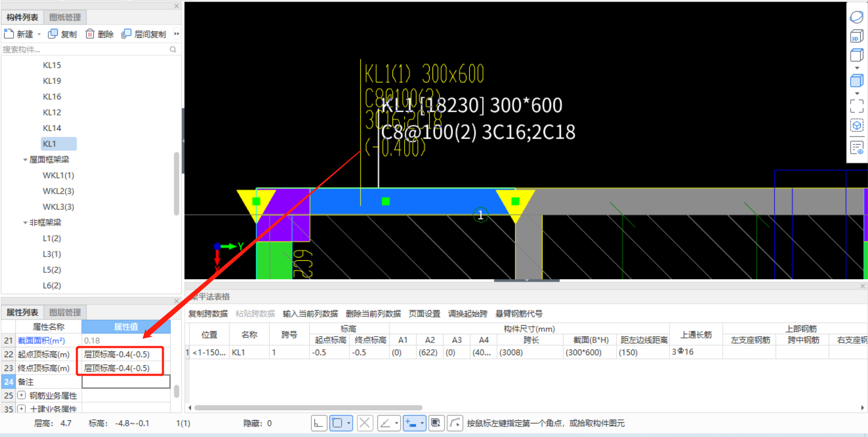Click the green midpoint grip on beam
Viewport: 868px width, 437px height.
pos(386,201)
